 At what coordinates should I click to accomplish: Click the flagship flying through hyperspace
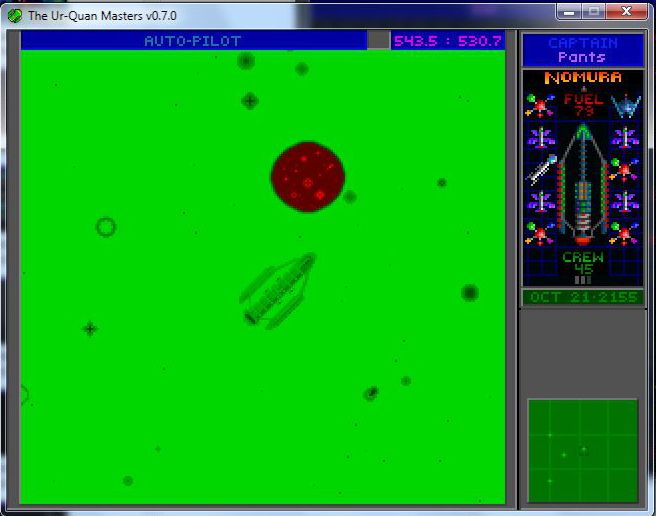(277, 289)
